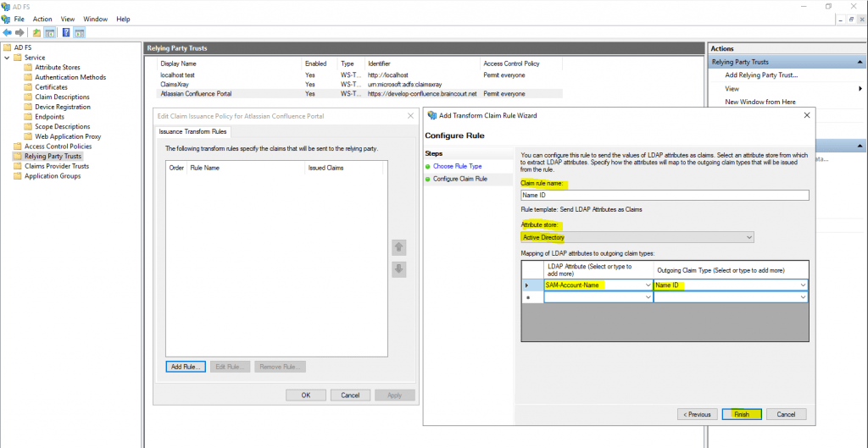Click Cancel in the claim rule wizard
Viewport: 868px width, 448px height.
(786, 414)
